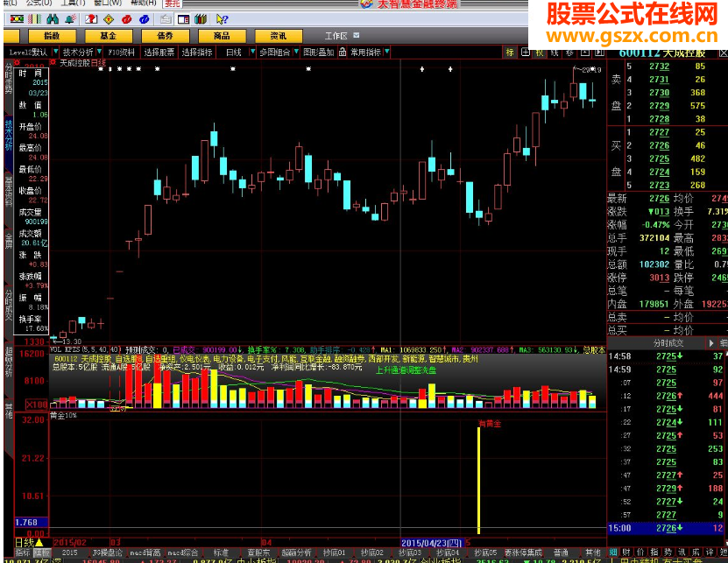Open the 窗口(W) menu
Image resolution: width=728 pixels, height=563 pixels.
[107, 3]
